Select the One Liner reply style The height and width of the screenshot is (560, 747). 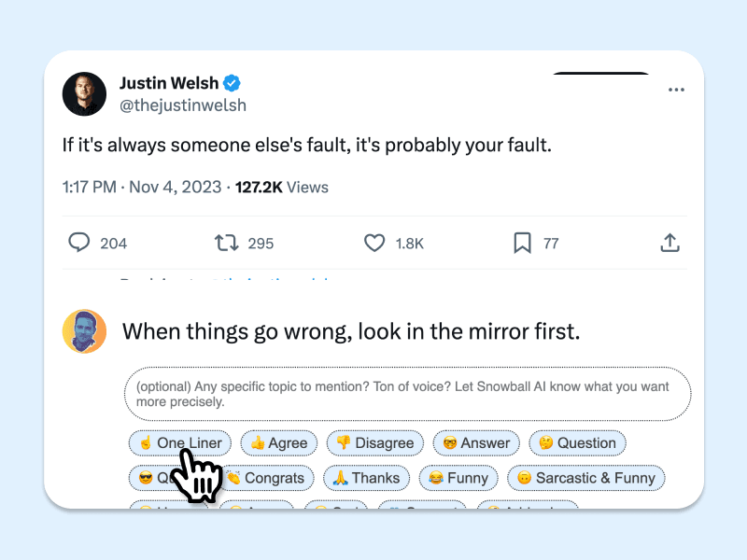pos(178,443)
